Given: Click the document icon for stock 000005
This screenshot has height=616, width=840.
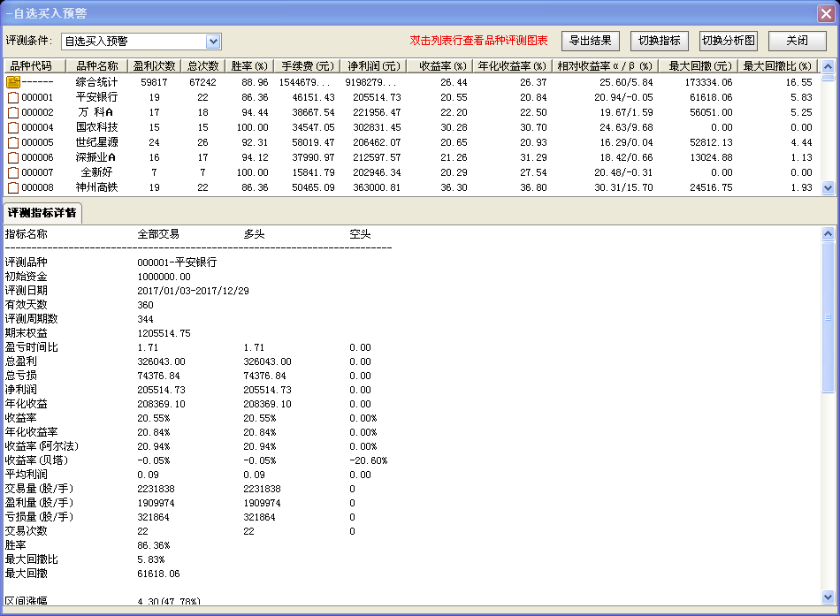Looking at the screenshot, I should 12,142.
